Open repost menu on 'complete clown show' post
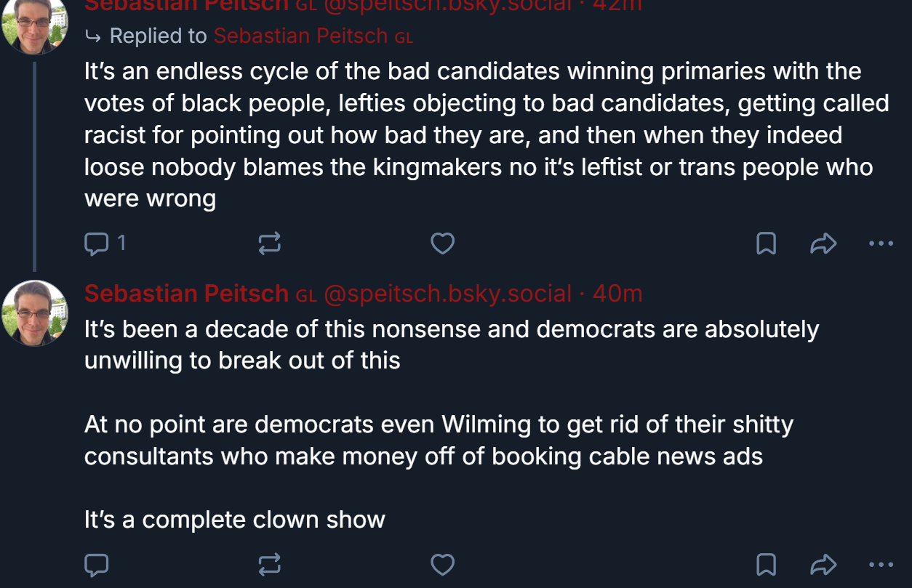Screen dimensions: 912x588 click(269, 564)
